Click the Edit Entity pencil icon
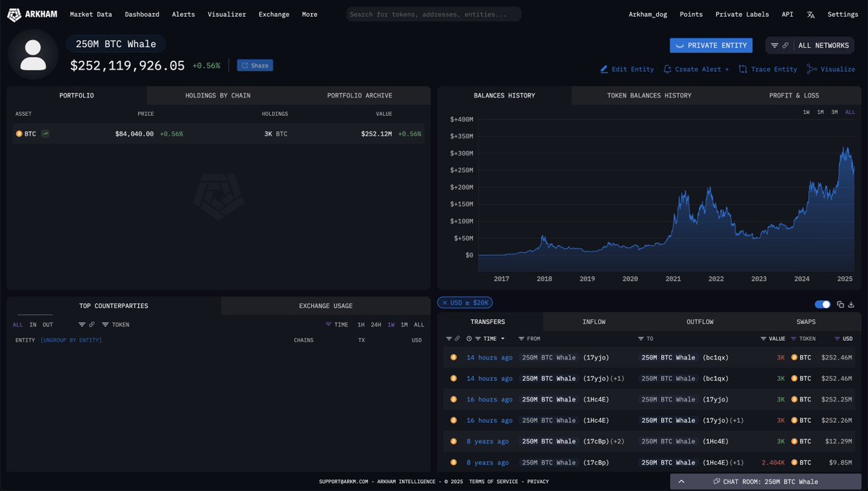 [x=604, y=69]
